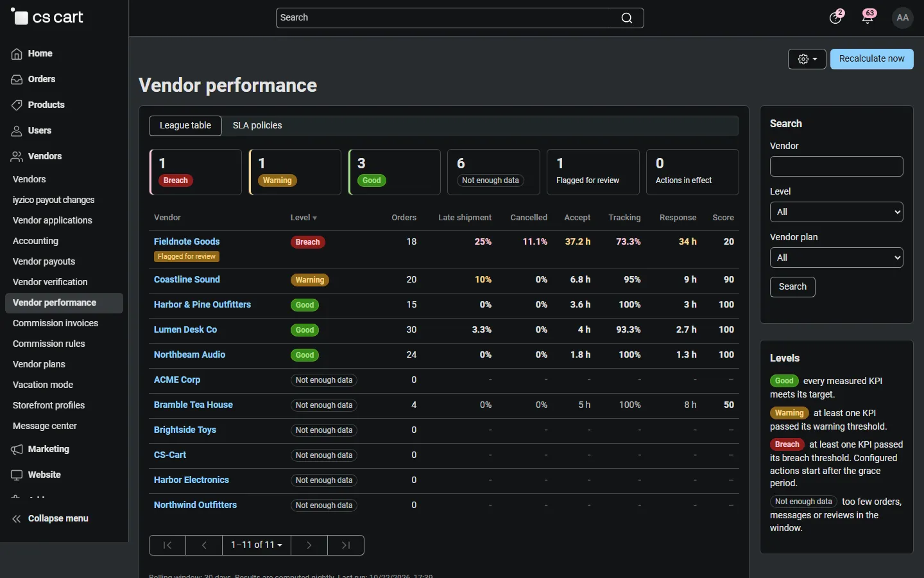924x578 pixels.
Task: Filter by the Breach summary card
Action: pyautogui.click(x=196, y=172)
